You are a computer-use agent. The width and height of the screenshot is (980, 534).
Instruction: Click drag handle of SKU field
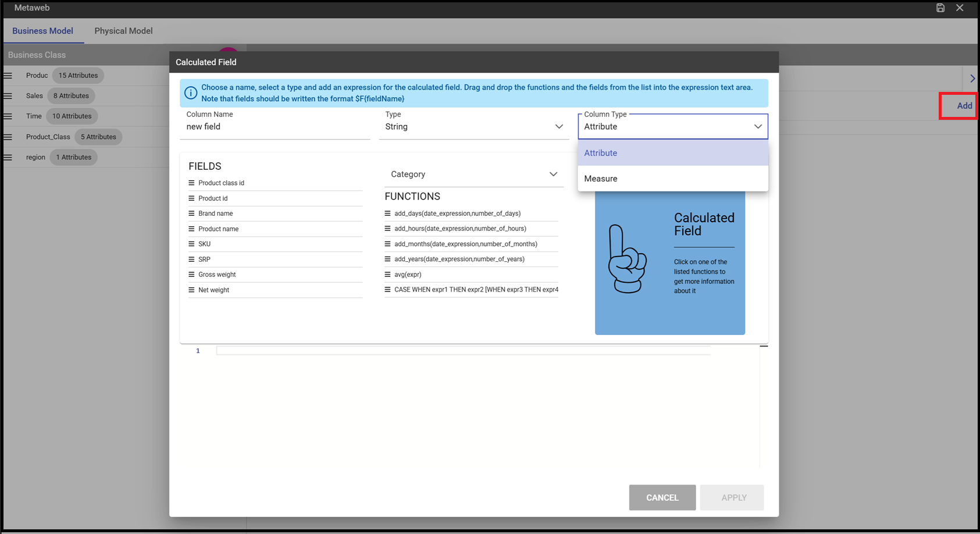(x=191, y=244)
